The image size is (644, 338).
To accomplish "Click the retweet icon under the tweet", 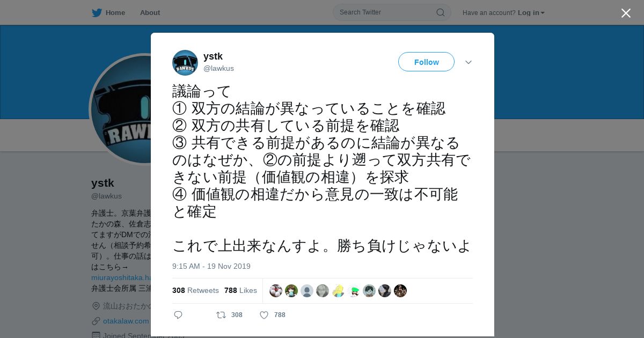I will tap(221, 315).
